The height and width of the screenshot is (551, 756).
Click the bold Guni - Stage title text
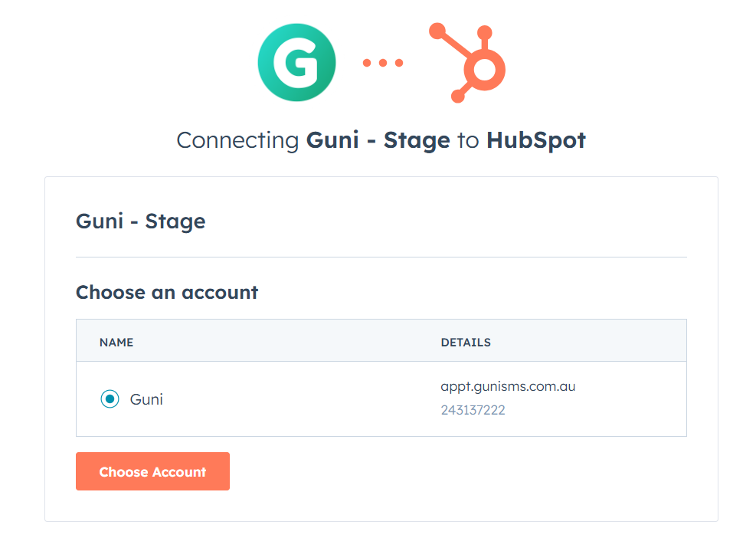(378, 140)
